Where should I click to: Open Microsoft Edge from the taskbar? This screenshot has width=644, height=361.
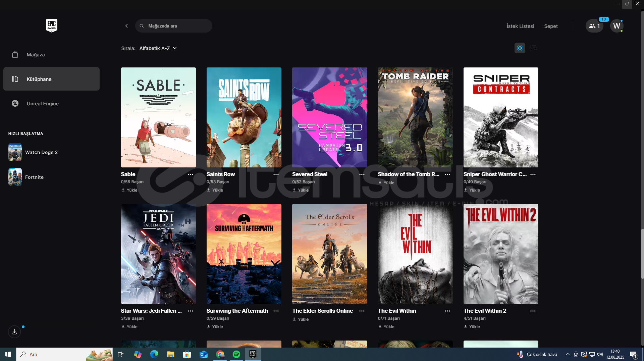[x=154, y=354]
